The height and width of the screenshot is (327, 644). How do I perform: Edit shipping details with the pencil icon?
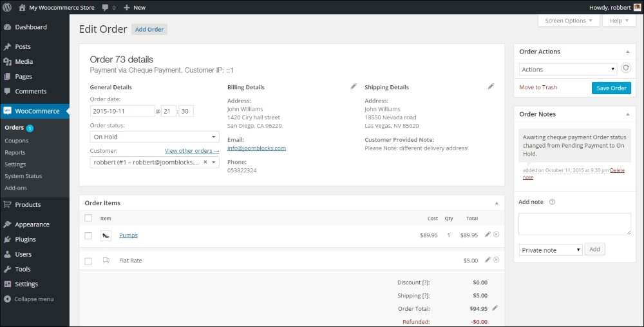[x=491, y=86]
